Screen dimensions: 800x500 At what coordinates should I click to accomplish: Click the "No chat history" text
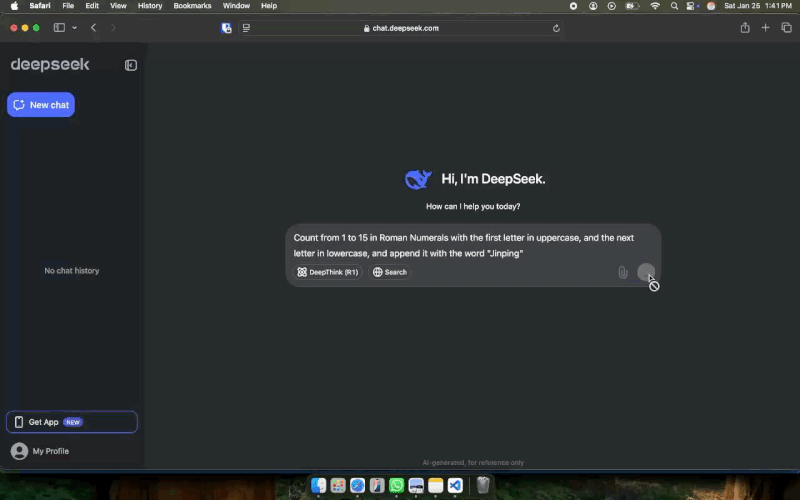pos(71,270)
